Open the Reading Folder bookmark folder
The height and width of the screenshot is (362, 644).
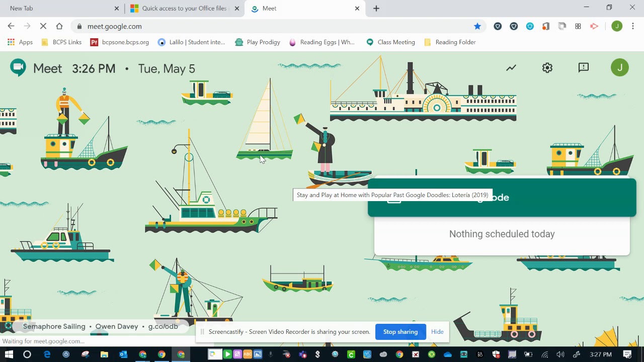[450, 42]
